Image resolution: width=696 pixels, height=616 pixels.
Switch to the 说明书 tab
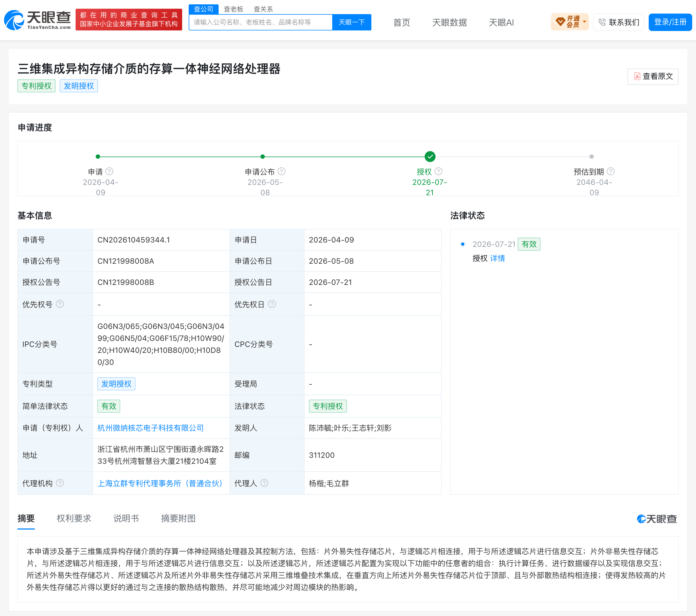tap(126, 519)
